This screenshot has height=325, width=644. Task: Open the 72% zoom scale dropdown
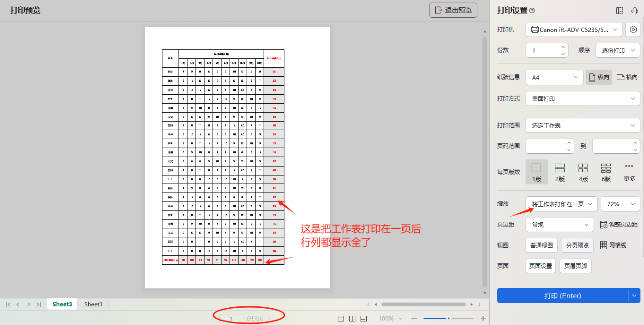click(x=620, y=204)
